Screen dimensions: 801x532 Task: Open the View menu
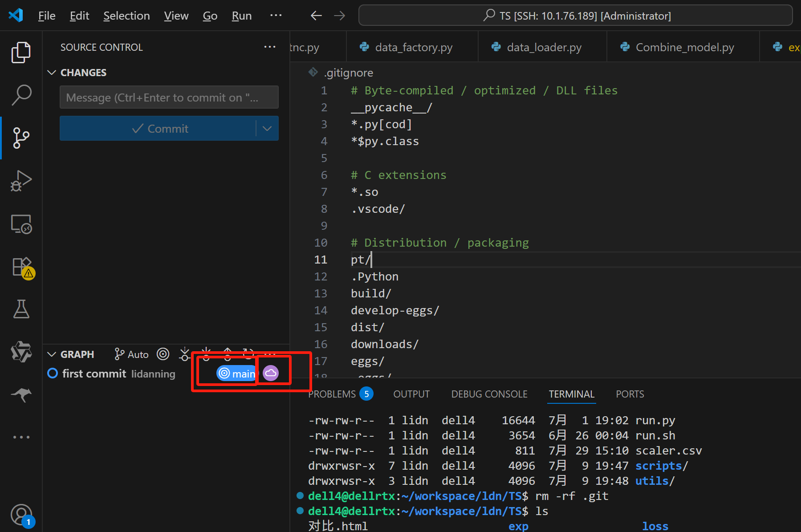tap(176, 16)
